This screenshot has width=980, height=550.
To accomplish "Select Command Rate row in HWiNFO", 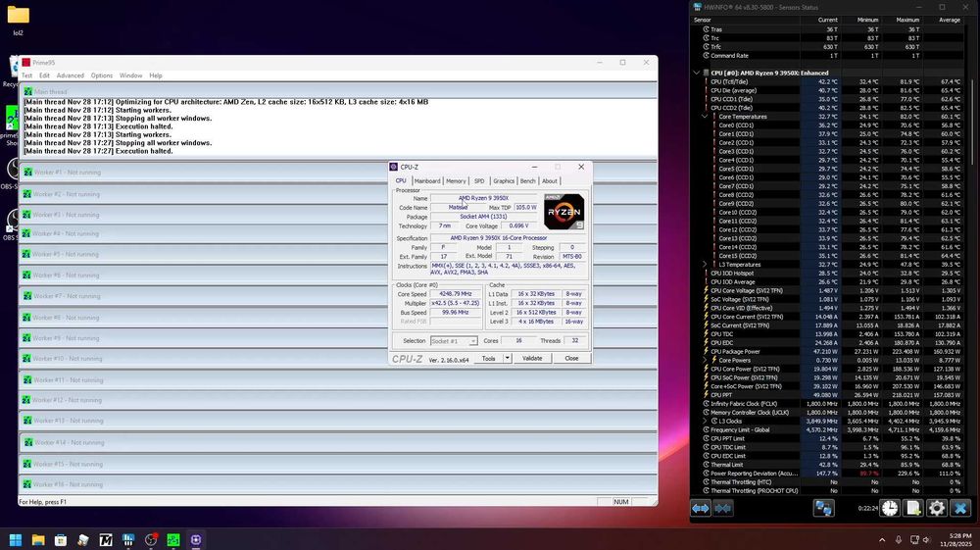I will [x=827, y=56].
